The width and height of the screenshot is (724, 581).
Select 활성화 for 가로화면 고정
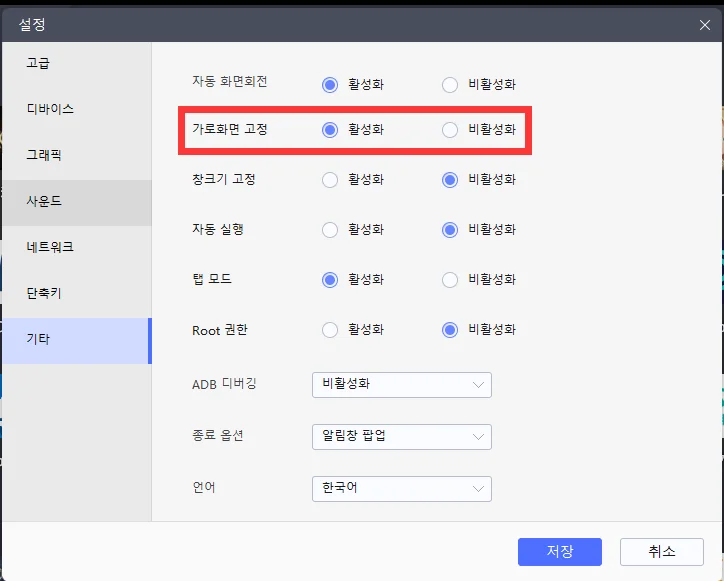tap(330, 130)
